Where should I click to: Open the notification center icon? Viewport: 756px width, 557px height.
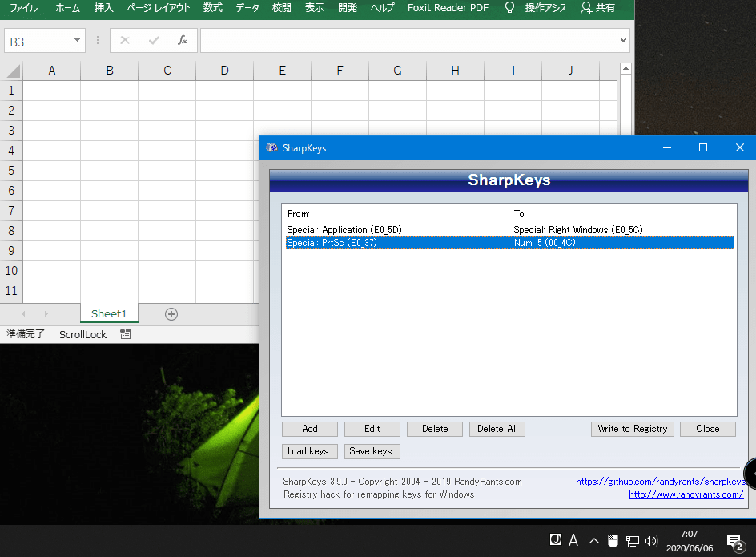tap(734, 541)
